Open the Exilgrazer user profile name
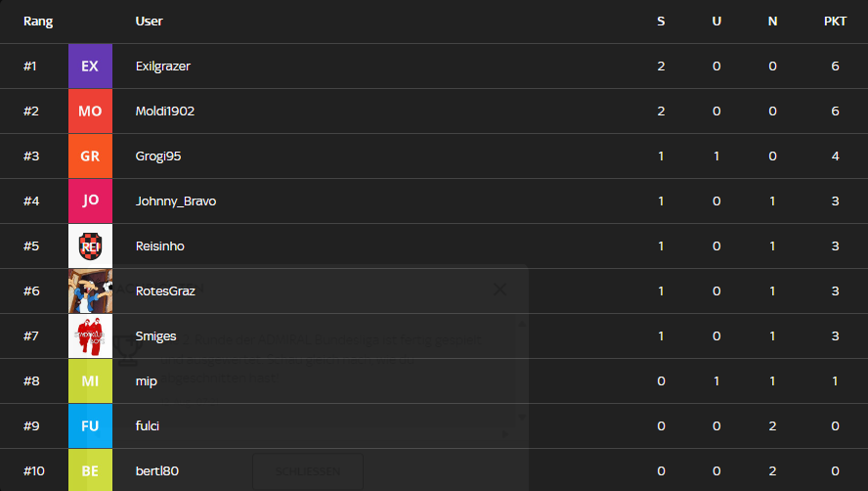The width and height of the screenshot is (868, 491). click(x=162, y=66)
